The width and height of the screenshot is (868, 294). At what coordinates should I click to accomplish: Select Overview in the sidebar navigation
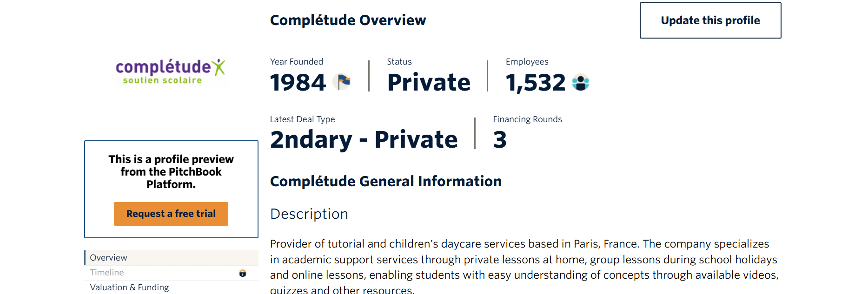(x=109, y=258)
